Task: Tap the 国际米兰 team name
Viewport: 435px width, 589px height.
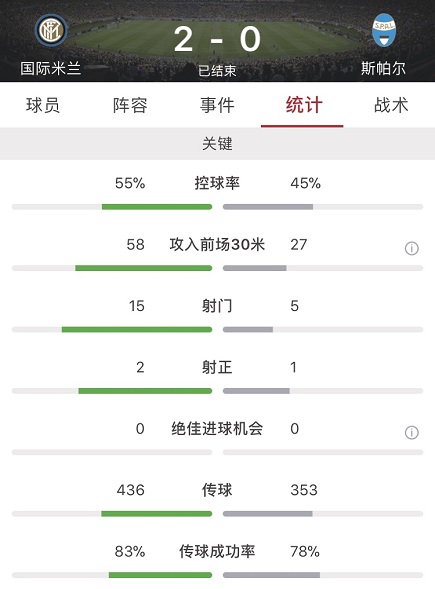Action: click(51, 69)
